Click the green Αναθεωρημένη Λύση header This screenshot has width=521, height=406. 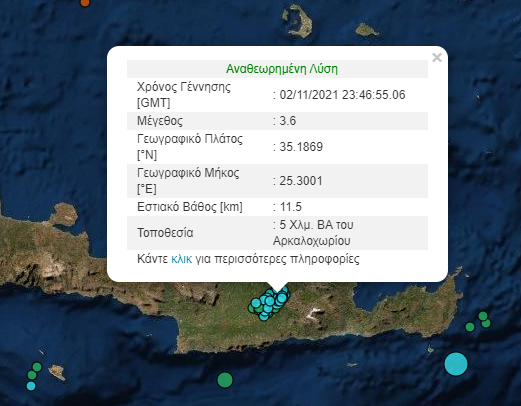tap(282, 69)
